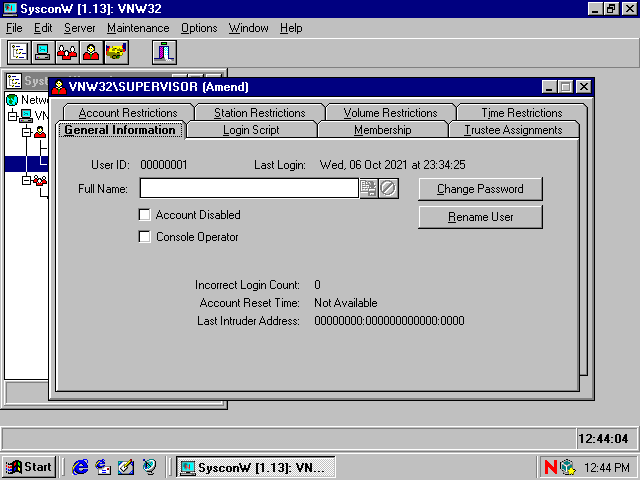Click the server computer icon in tree
Viewport: 640px width, 480px height.
click(x=27, y=116)
